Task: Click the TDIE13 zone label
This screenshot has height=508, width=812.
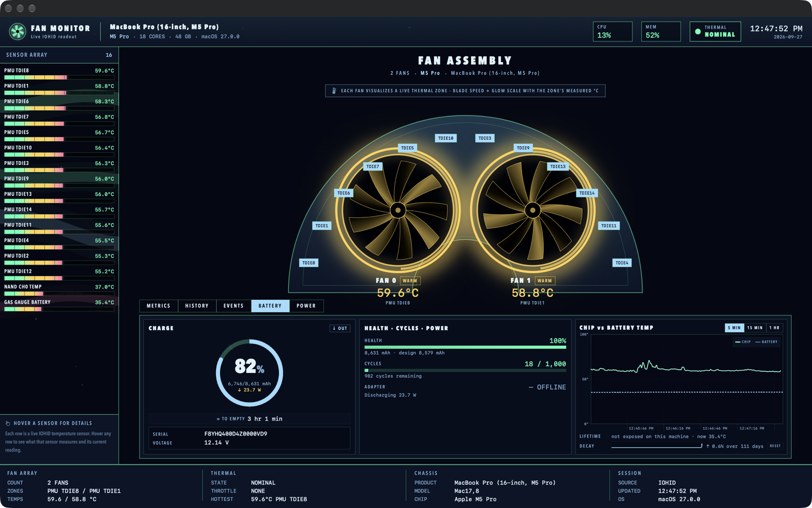Action: point(558,167)
